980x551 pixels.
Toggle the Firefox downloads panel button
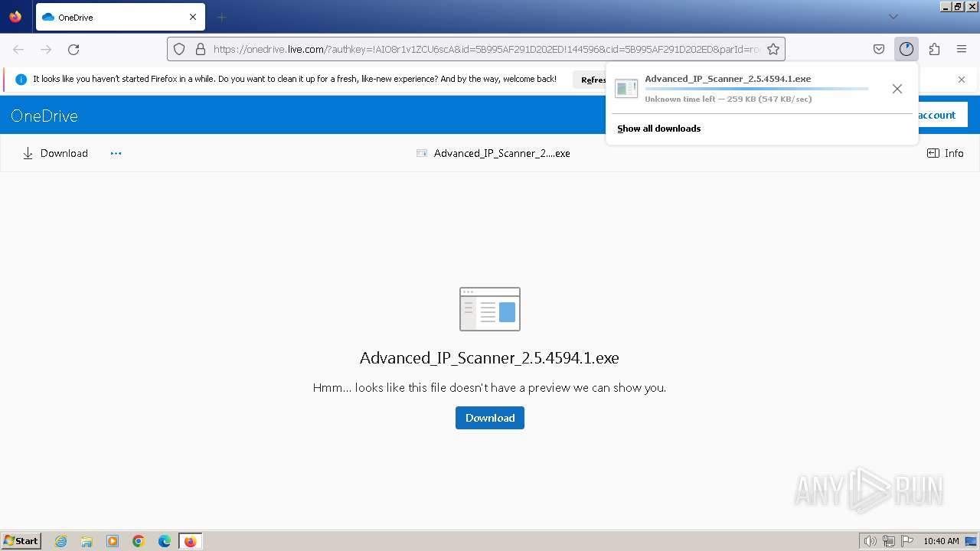pos(906,49)
